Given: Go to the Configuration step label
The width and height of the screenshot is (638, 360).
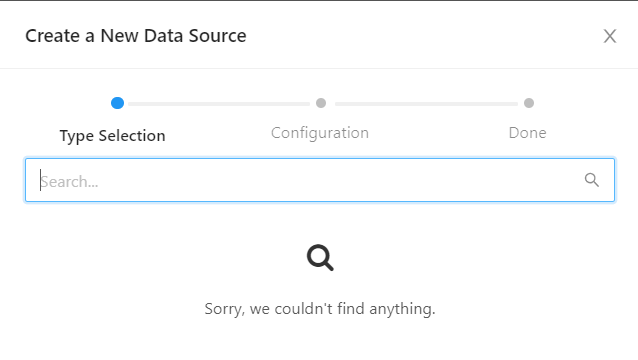Looking at the screenshot, I should point(320,133).
